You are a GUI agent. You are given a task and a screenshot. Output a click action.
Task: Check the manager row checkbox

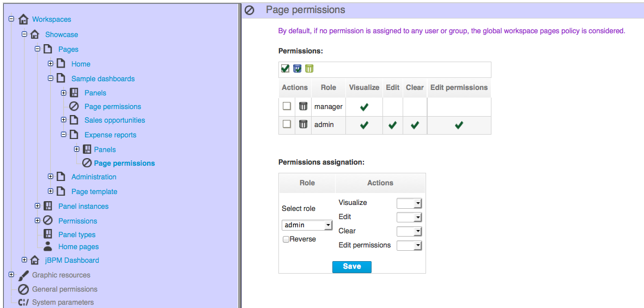pyautogui.click(x=287, y=106)
